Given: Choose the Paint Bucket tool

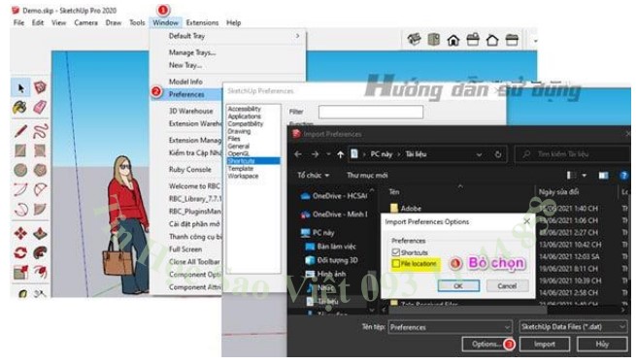Looking at the screenshot, I should point(19,107).
